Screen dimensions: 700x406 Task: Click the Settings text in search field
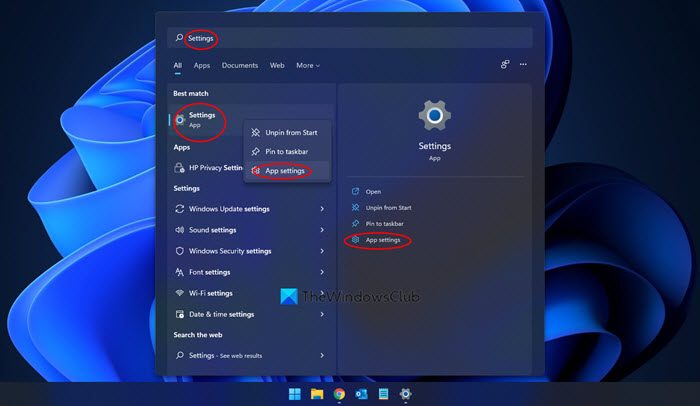click(200, 38)
